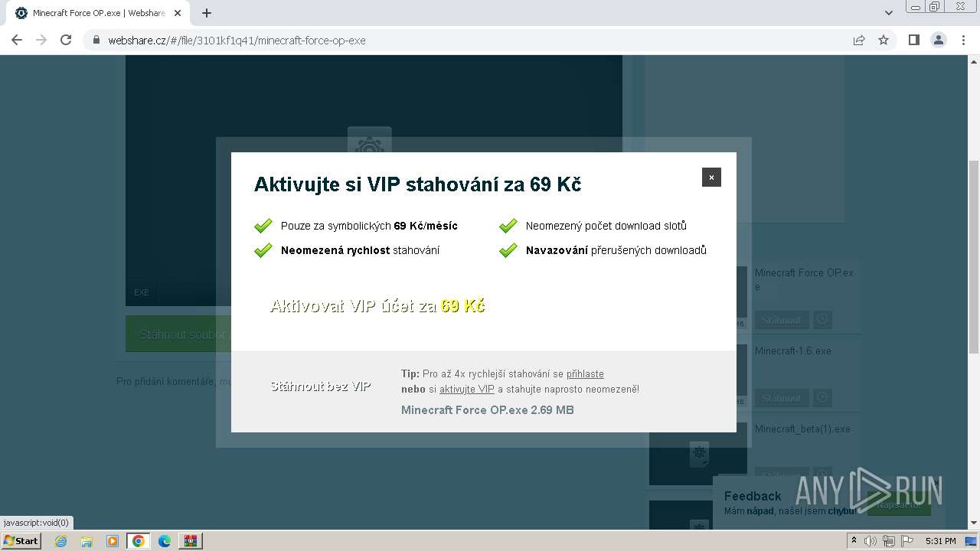The image size is (980, 551).
Task: Click clock icon beside Minecraft Force OP.exe
Action: pyautogui.click(x=822, y=319)
